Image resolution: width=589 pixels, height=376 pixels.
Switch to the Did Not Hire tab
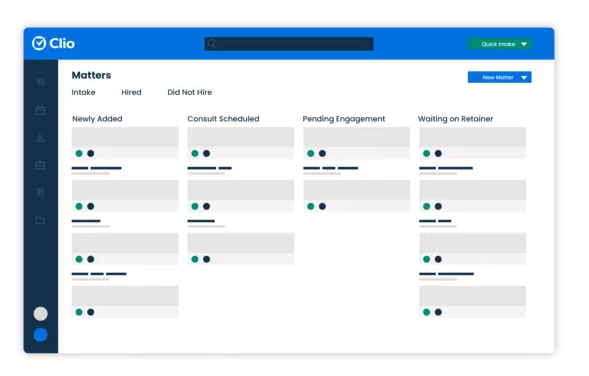(x=190, y=92)
